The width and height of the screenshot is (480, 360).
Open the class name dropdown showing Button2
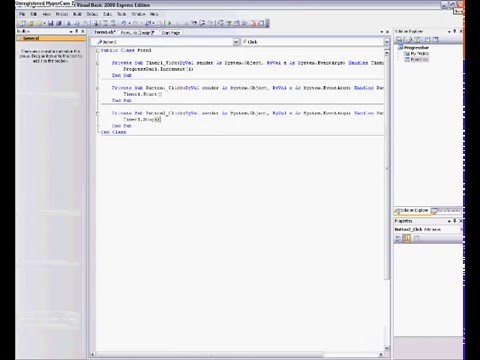tap(236, 42)
